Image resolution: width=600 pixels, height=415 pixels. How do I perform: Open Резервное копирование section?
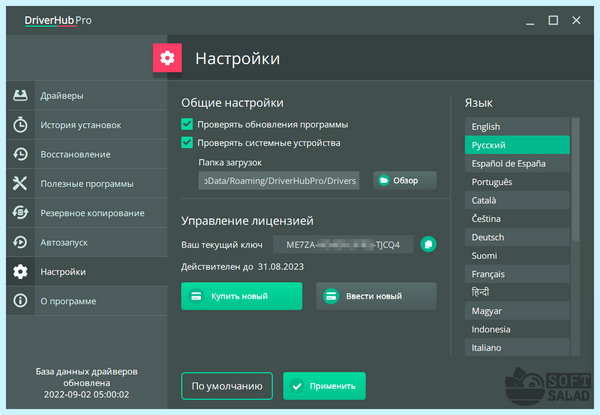pyautogui.click(x=87, y=213)
